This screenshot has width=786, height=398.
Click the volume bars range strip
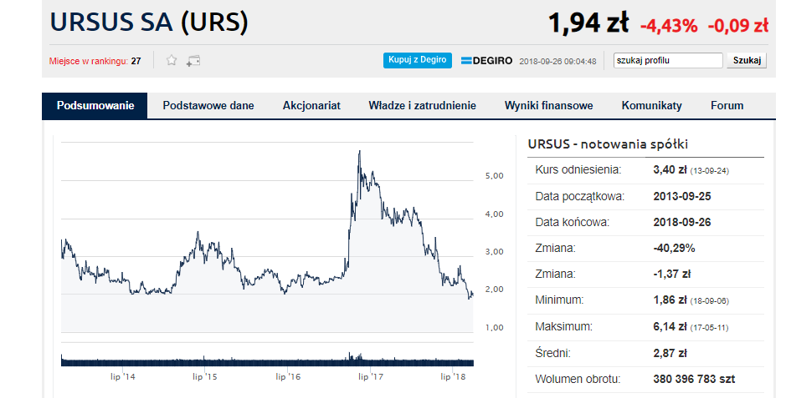pyautogui.click(x=267, y=359)
